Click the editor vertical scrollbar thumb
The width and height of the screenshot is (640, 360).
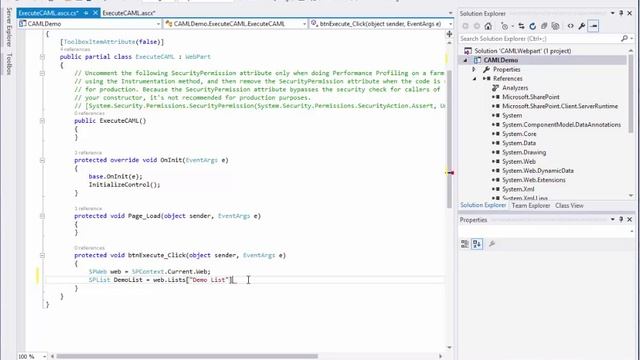[x=449, y=139]
